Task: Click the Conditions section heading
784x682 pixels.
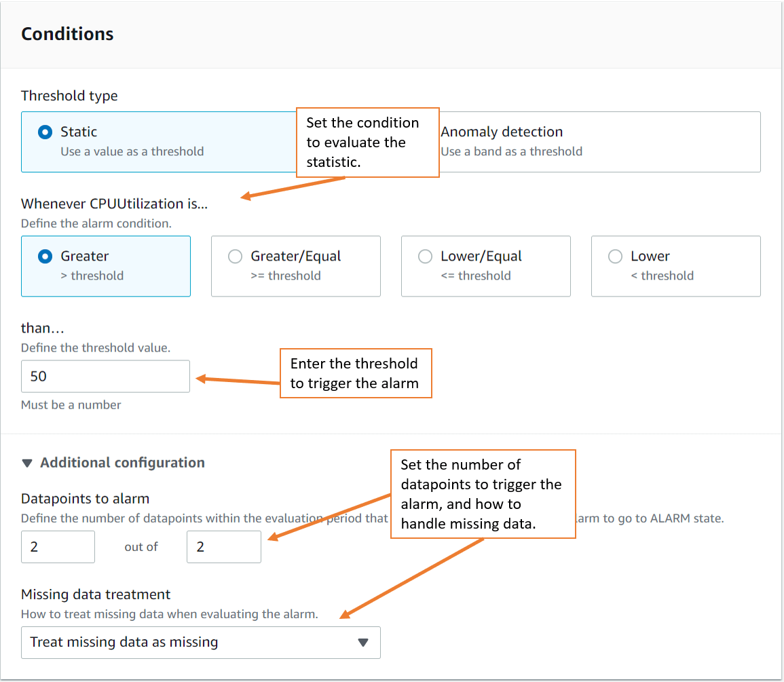Action: pyautogui.click(x=67, y=33)
